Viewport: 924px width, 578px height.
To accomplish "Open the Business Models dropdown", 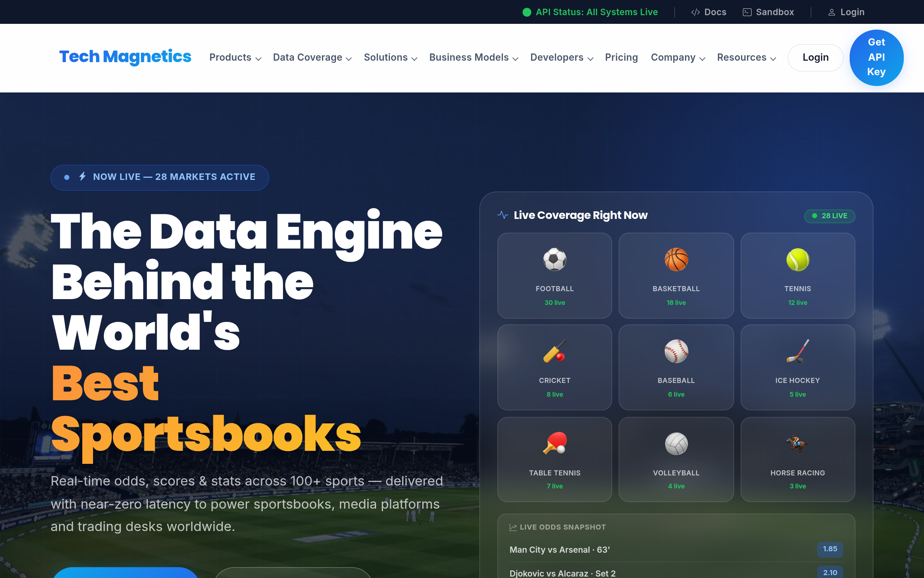I will [474, 57].
